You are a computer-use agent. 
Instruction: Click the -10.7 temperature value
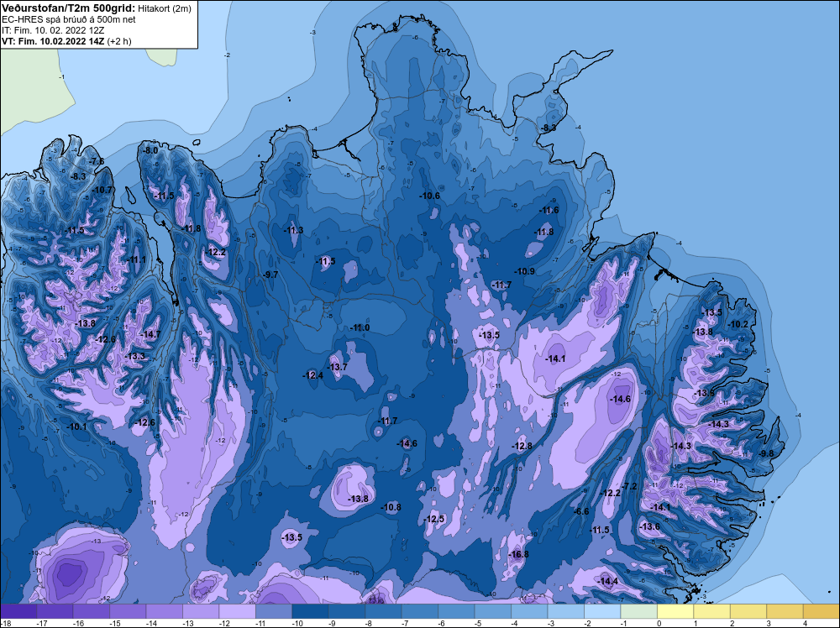[102, 190]
